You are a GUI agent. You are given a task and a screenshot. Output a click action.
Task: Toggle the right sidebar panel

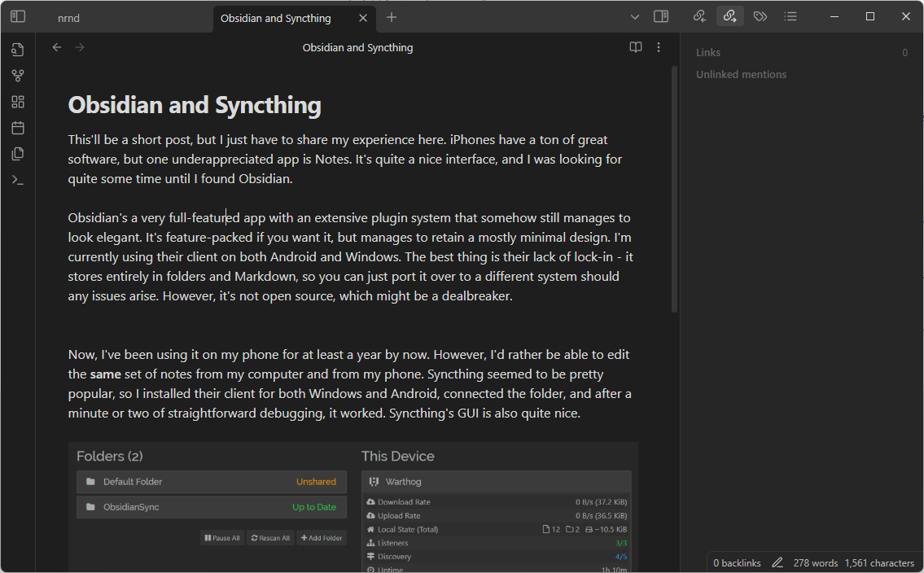[661, 16]
